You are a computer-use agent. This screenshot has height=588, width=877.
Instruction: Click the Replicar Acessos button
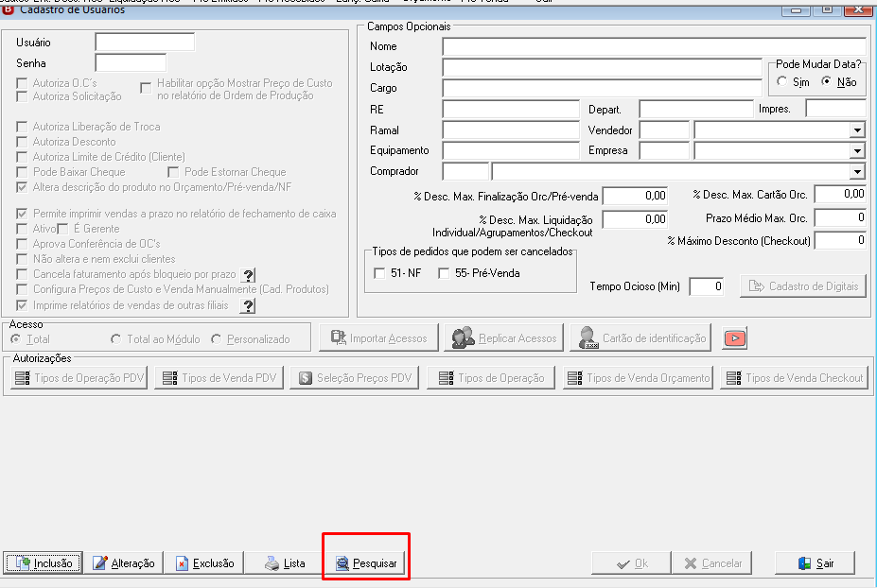tap(503, 338)
